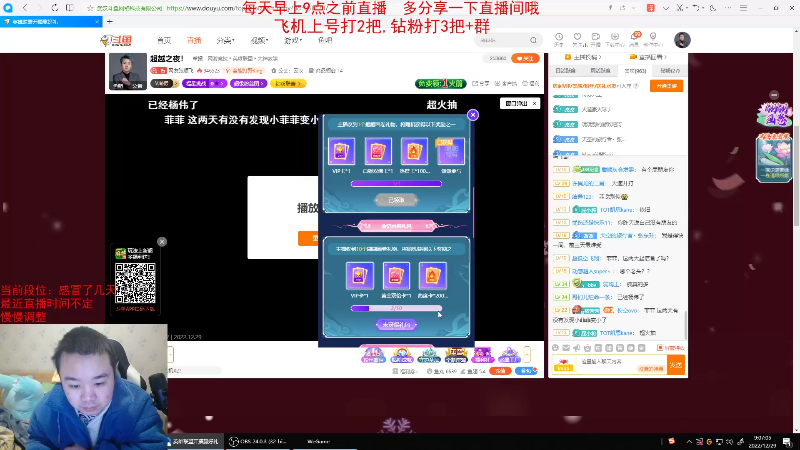800x450 pixels.
Task: Open the homepage menu item in header
Action: coord(164,40)
